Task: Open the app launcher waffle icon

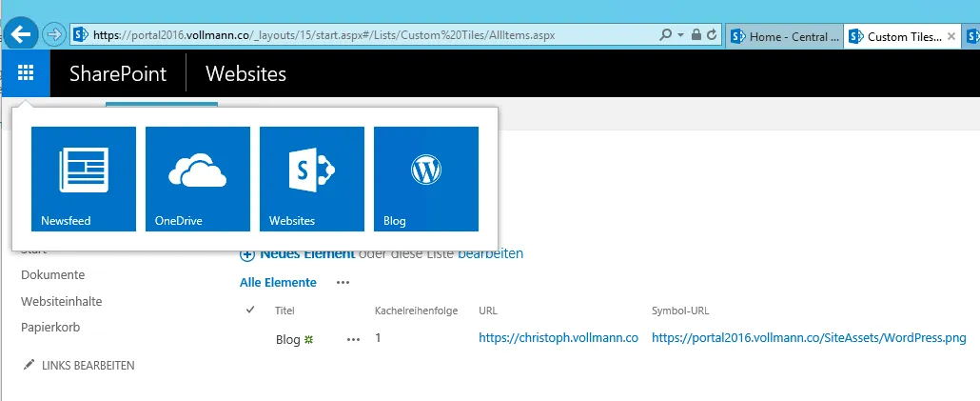Action: coord(26,73)
